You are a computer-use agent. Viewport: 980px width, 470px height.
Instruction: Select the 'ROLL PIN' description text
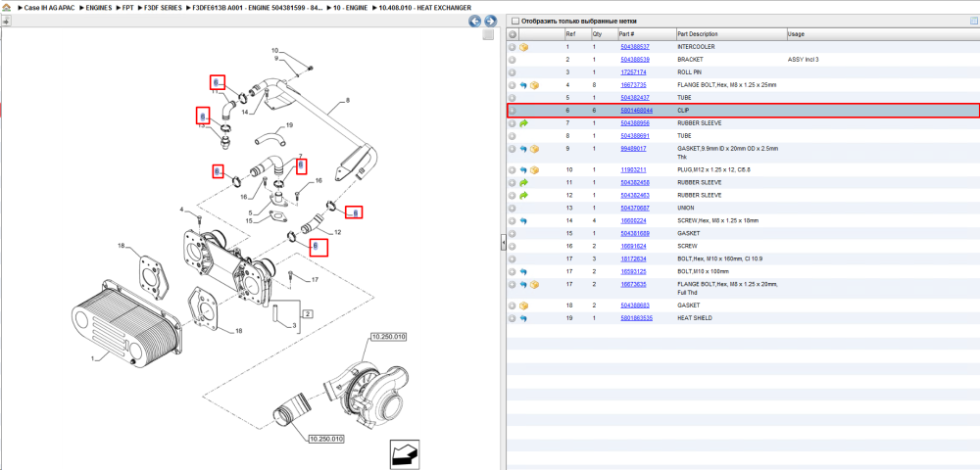[x=689, y=72]
